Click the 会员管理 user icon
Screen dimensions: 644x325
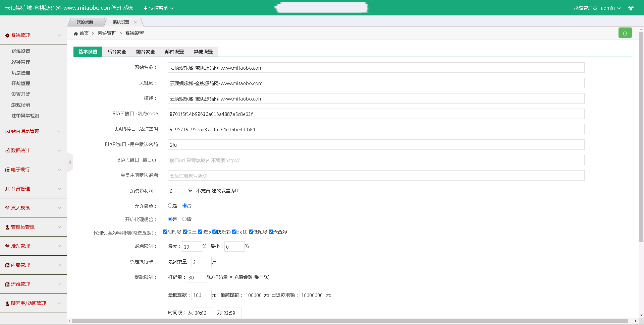(7, 189)
